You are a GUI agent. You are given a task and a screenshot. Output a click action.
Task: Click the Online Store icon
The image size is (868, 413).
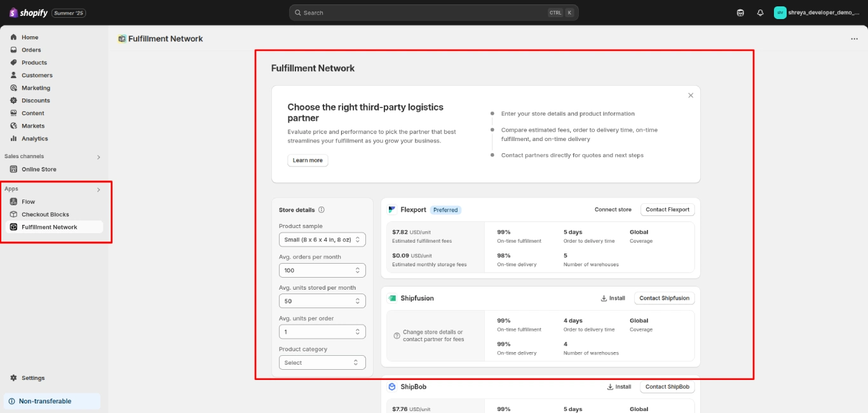click(13, 170)
